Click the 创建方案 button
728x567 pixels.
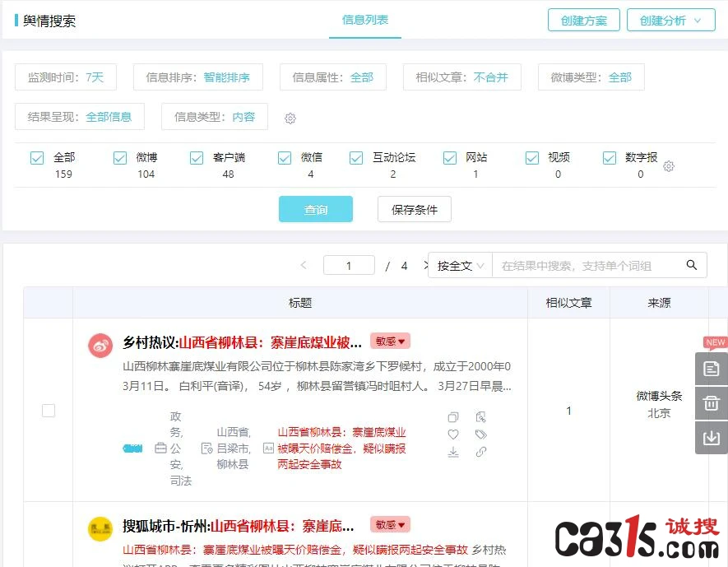(x=583, y=21)
